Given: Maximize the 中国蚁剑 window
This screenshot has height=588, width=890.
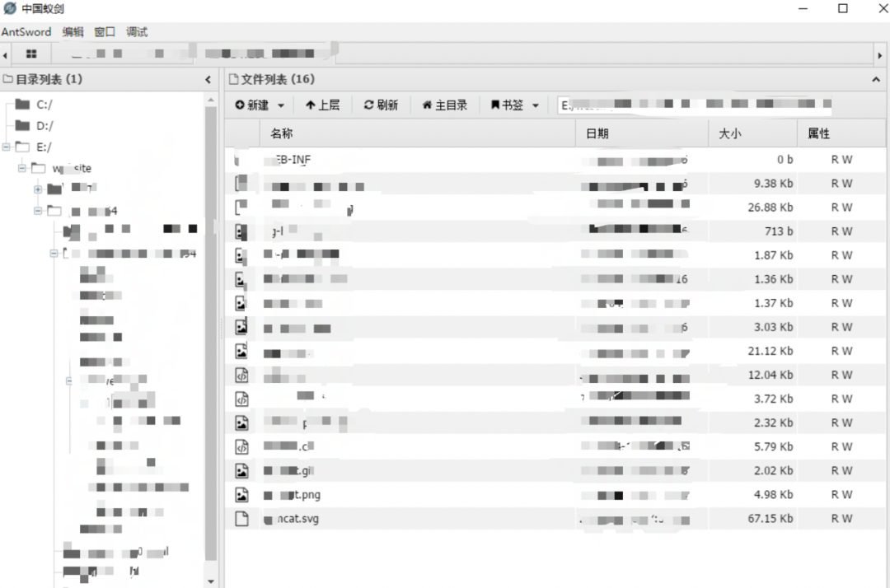Looking at the screenshot, I should click(843, 8).
